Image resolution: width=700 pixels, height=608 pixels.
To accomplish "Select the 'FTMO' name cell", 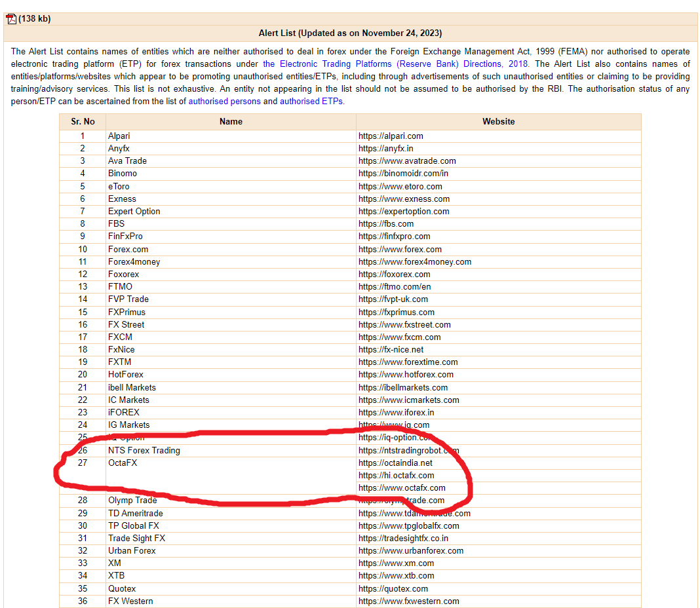I will coord(231,287).
